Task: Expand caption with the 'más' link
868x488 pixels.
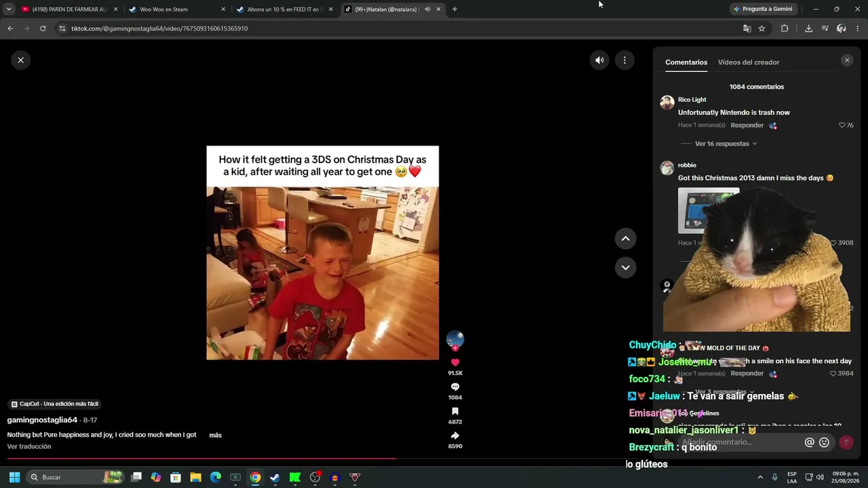Action: click(215, 435)
